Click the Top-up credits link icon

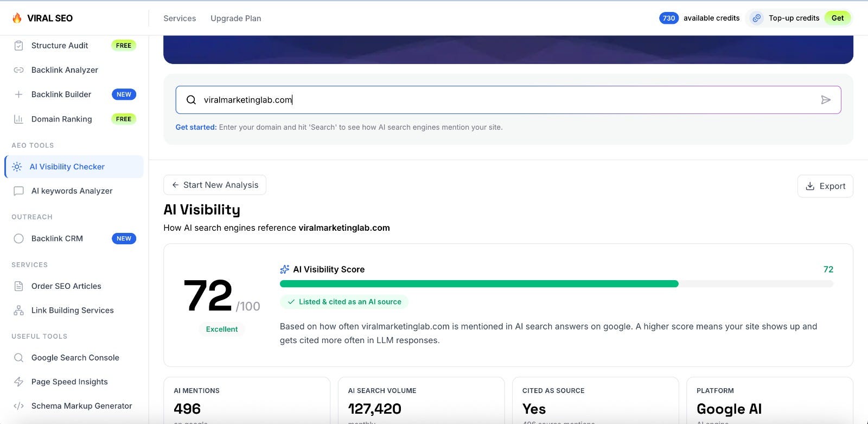click(756, 18)
